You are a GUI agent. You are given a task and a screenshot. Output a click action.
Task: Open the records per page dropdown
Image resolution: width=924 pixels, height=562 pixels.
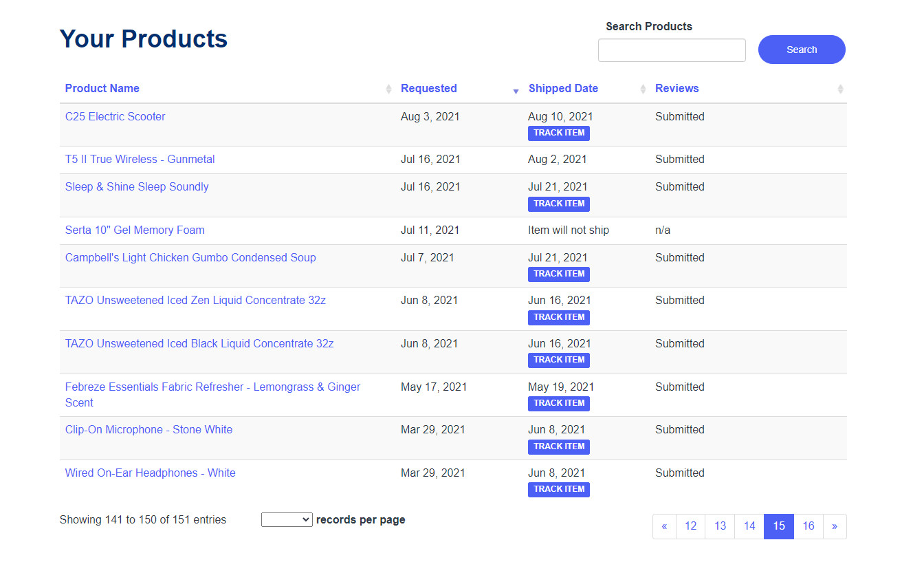287,520
